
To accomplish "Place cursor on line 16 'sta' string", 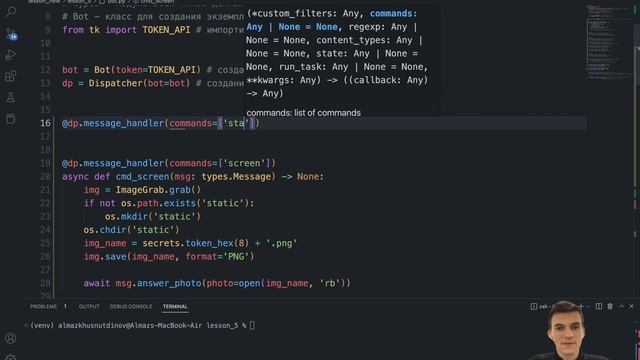I will pyautogui.click(x=236, y=123).
